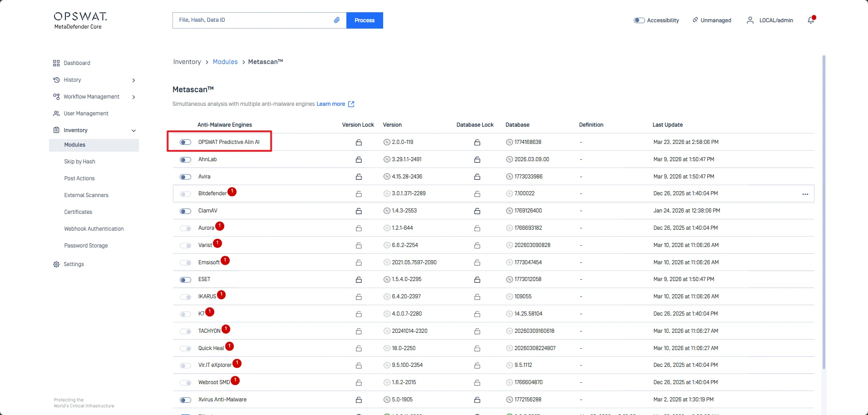Click the version lock icon for AhnLab
868x415 pixels.
[x=359, y=160]
